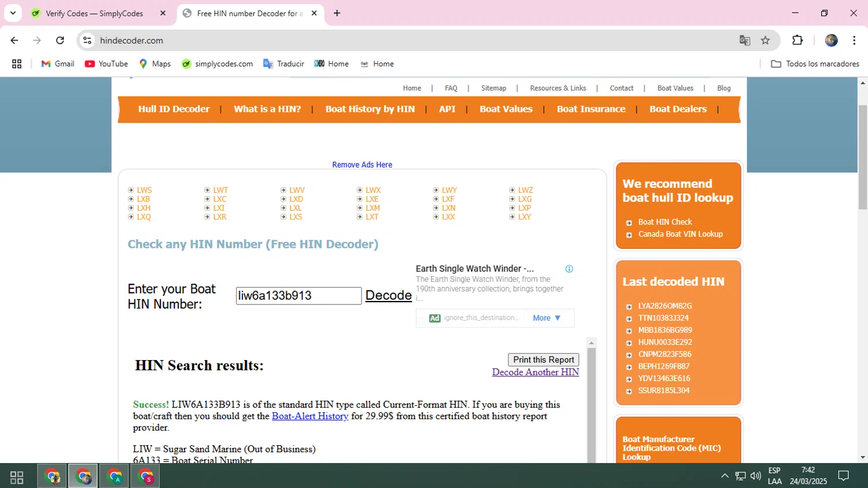Open Chrome three-dot menu
Screen dimensions: 868x488
pyautogui.click(x=854, y=41)
